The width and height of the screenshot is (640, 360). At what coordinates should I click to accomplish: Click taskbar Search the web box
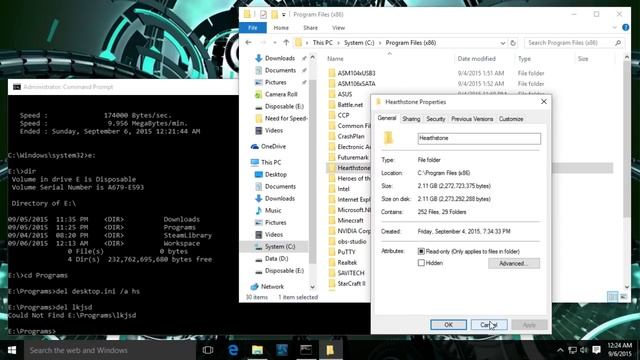coord(110,350)
